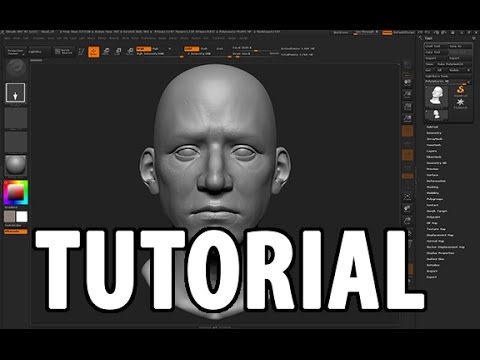Expand the NanoMesh section
Image resolution: width=480 pixels, height=360 pixels.
(x=434, y=145)
